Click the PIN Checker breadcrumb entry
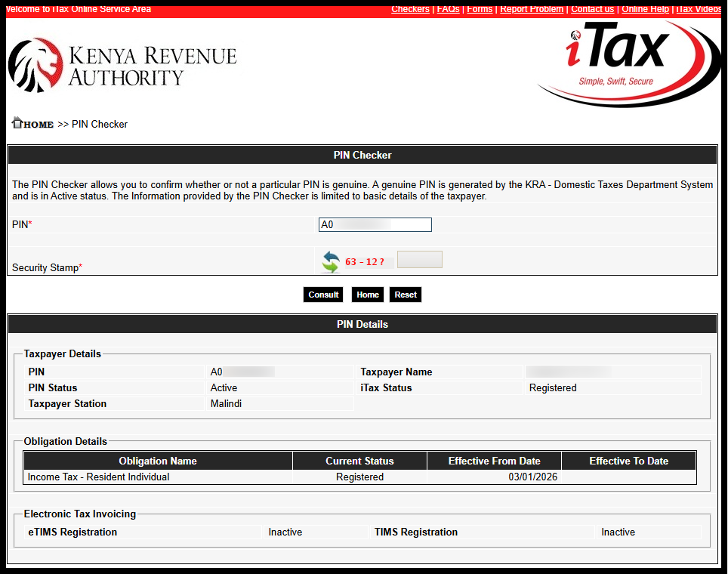Image resolution: width=728 pixels, height=574 pixels. coord(99,124)
